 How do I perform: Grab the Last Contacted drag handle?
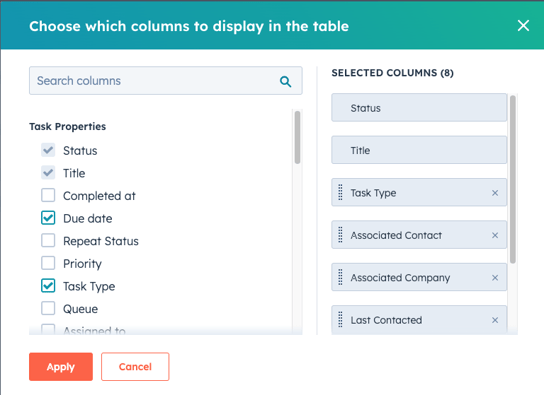[x=340, y=320]
